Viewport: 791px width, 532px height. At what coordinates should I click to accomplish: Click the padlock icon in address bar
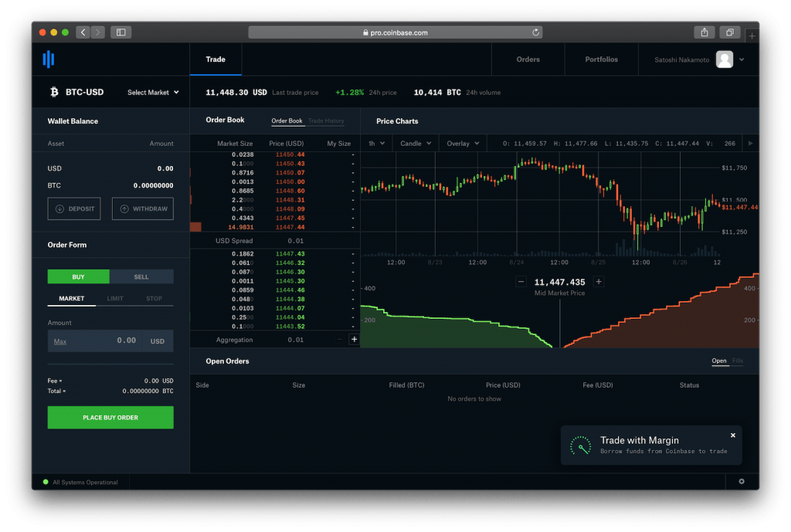click(365, 32)
